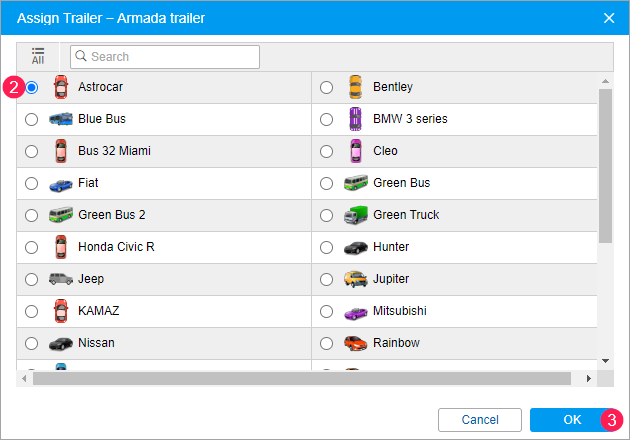Click the Rainbow orange car icon
630x440 pixels.
click(355, 343)
